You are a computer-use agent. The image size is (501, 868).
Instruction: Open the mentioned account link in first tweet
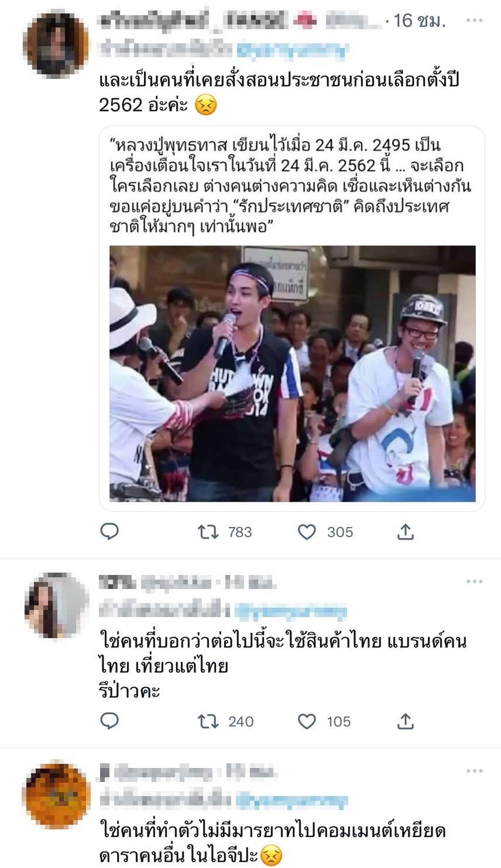point(290,50)
